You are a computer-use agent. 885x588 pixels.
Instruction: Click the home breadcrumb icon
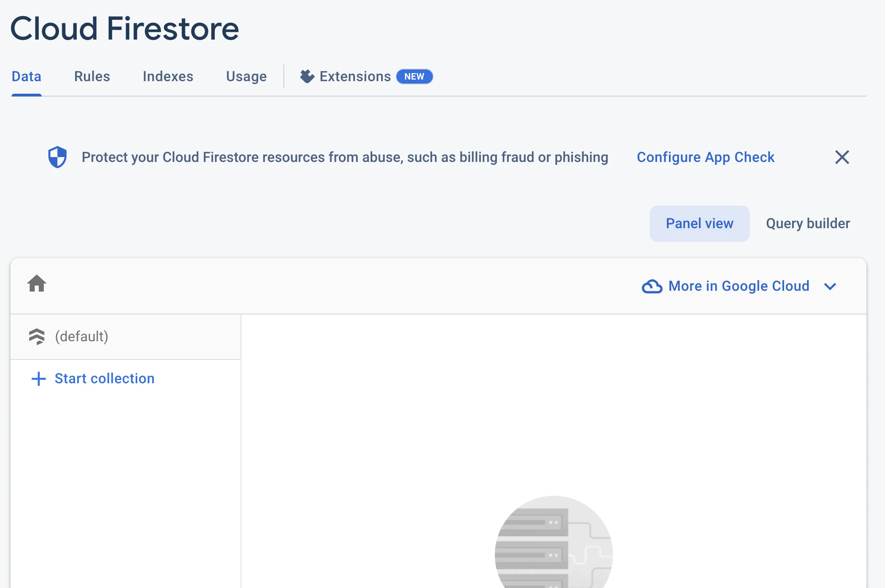point(37,283)
